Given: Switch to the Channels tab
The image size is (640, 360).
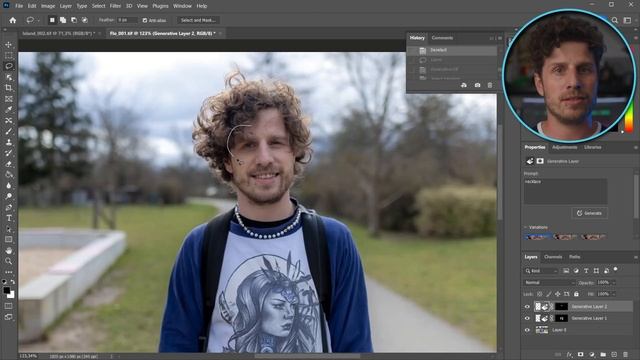Looking at the screenshot, I should pos(553,257).
